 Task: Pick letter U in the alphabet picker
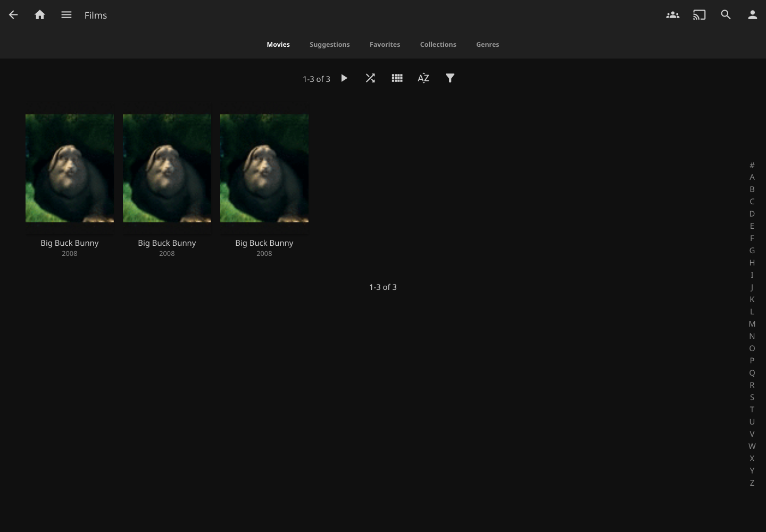(752, 421)
